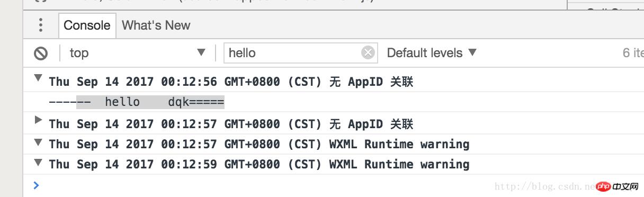Open the console three-dot options menu
Viewport: 644px width, 197px height.
click(41, 25)
